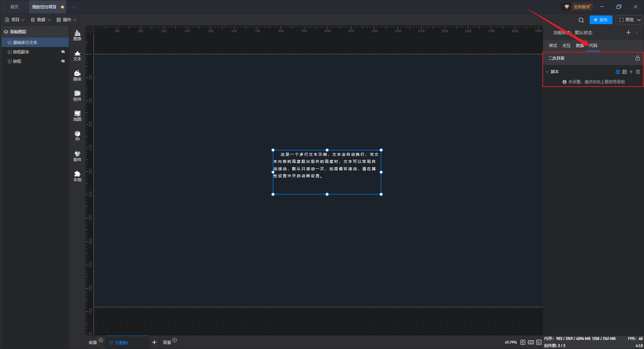This screenshot has width=644, height=349.
Task: Click the 组件数: 3 / 3 status text
Action: pos(554,346)
